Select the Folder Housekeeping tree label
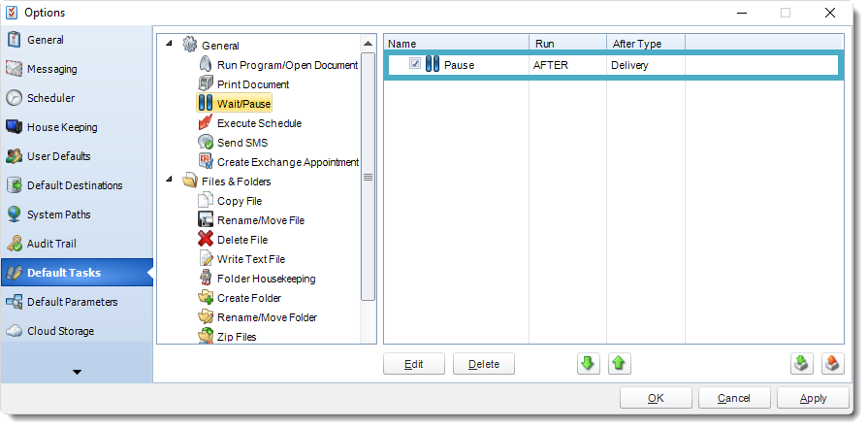This screenshot has width=868, height=429. pyautogui.click(x=267, y=279)
